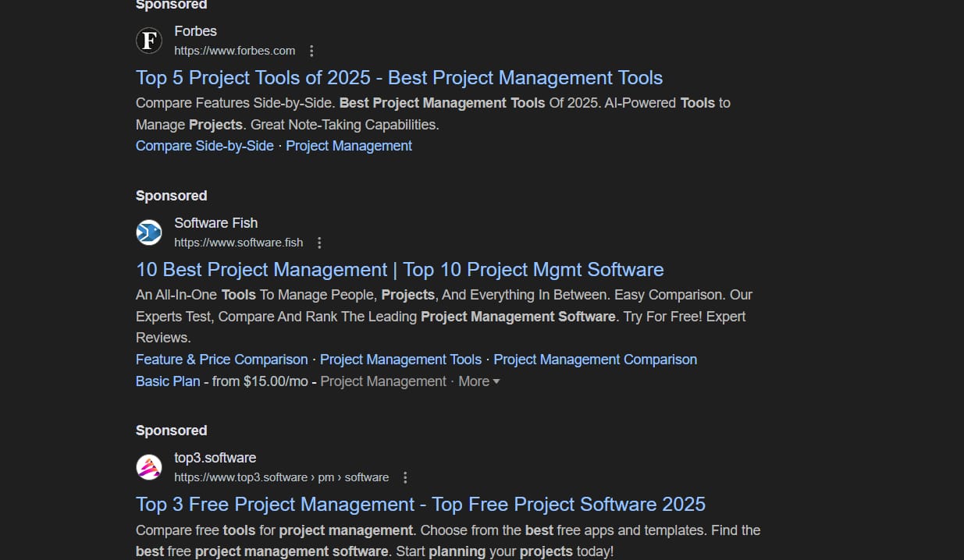
Task: Click the top3.software favicon logo
Action: (149, 467)
